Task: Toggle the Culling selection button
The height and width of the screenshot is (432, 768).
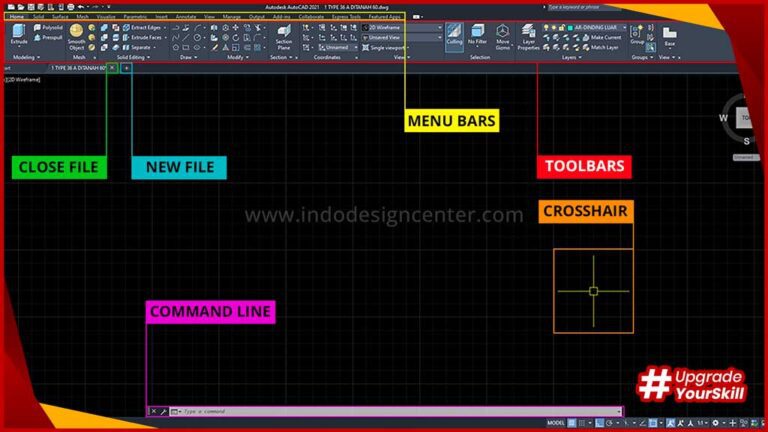Action: [x=454, y=35]
